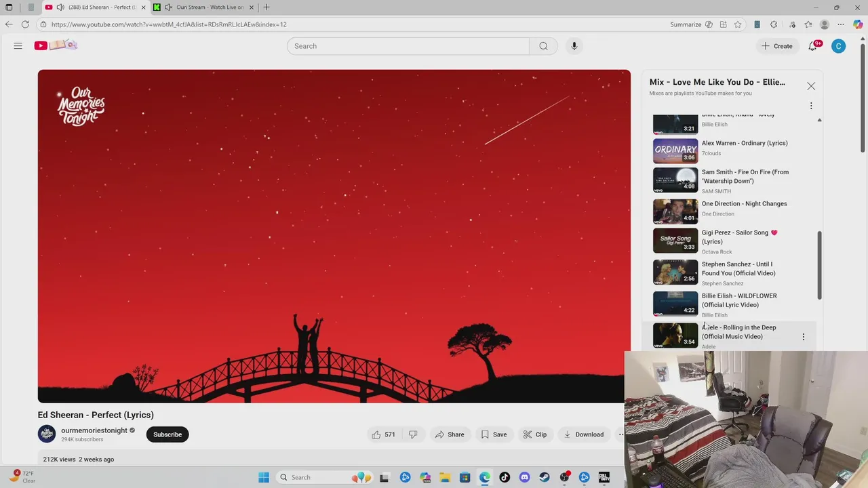
Task: Open the Extensions puzzle icon
Action: (x=774, y=24)
